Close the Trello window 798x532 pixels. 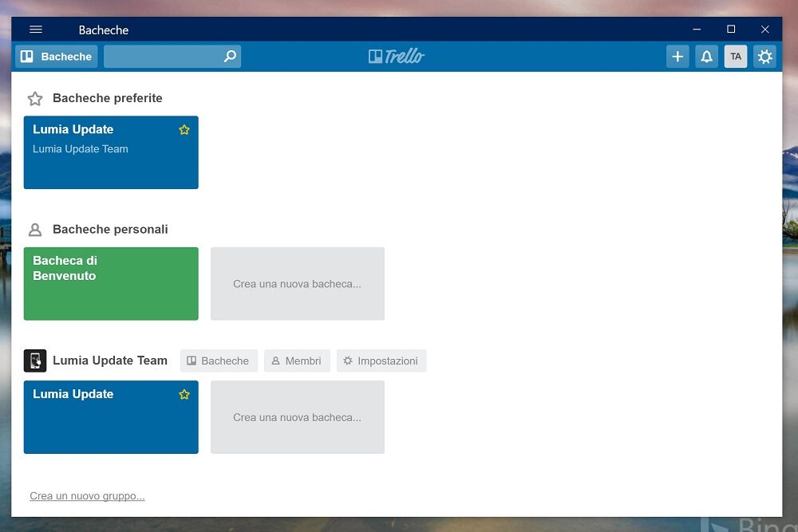pos(765,30)
